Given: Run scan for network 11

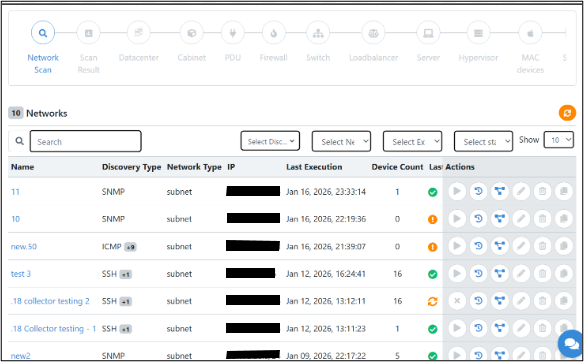Looking at the screenshot, I should tap(457, 191).
